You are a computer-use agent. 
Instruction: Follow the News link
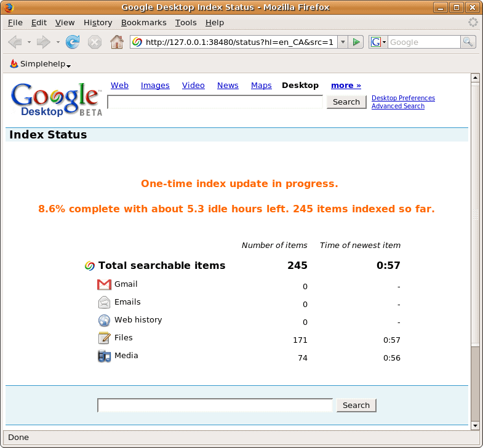coord(228,86)
